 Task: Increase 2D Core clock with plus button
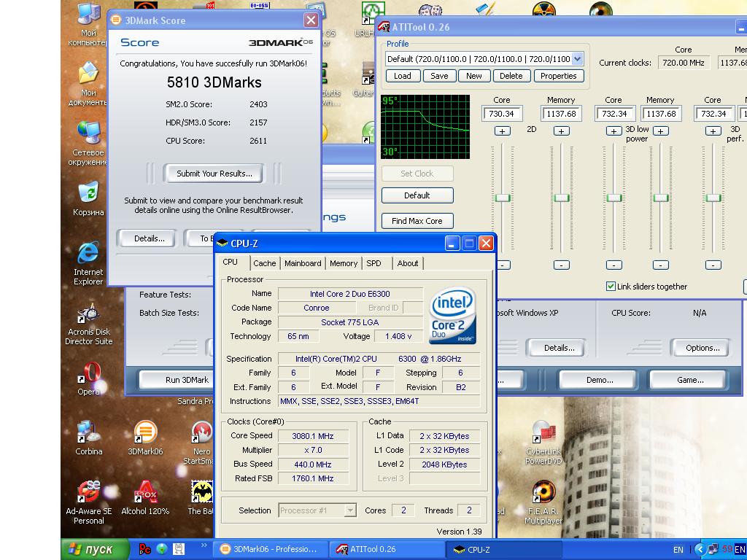pyautogui.click(x=503, y=131)
